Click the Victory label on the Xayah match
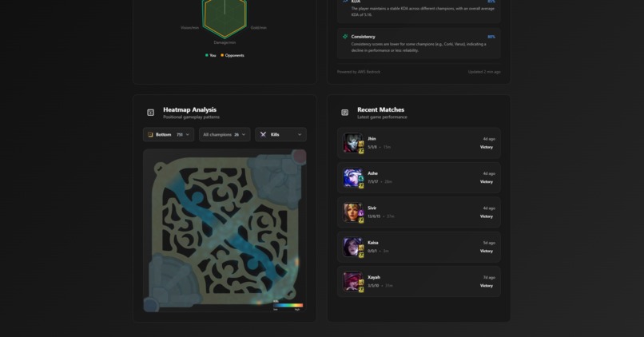This screenshot has width=644, height=337. click(x=487, y=286)
